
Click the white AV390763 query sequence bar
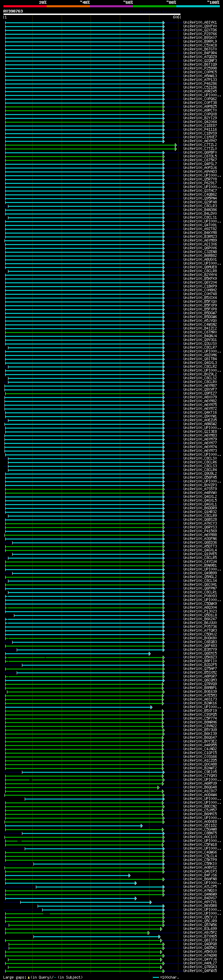click(92, 14)
